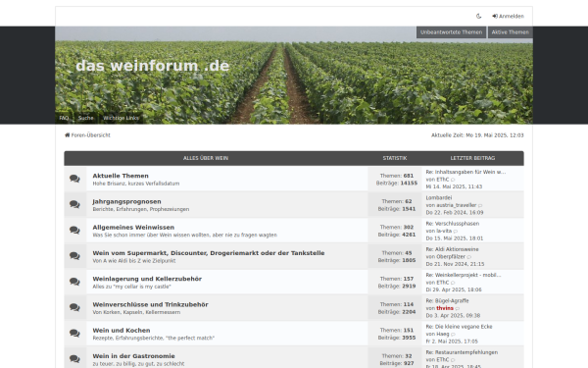The width and height of the screenshot is (588, 368).
Task: Open last post Re: Aldi Aktionsweine
Action: tap(452, 249)
